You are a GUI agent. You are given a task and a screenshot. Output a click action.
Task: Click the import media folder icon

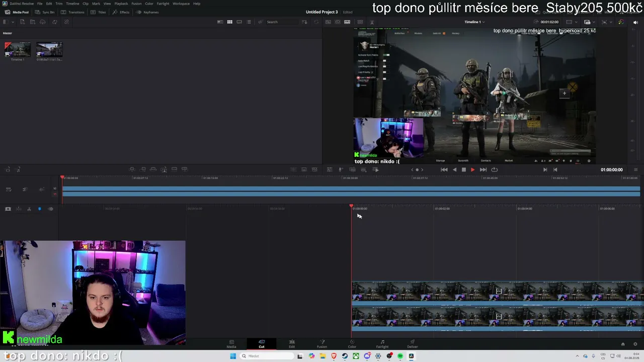[x=32, y=22]
